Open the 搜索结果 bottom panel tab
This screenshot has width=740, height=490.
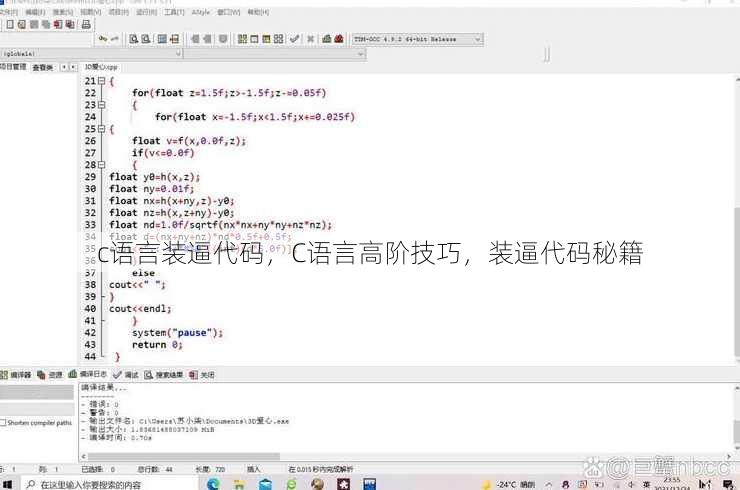163,375
